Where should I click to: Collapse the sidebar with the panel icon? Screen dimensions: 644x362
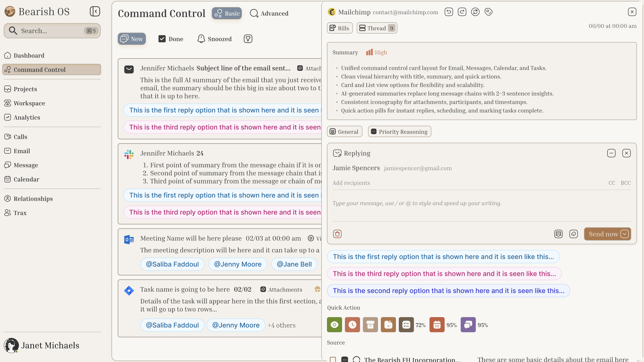[95, 11]
